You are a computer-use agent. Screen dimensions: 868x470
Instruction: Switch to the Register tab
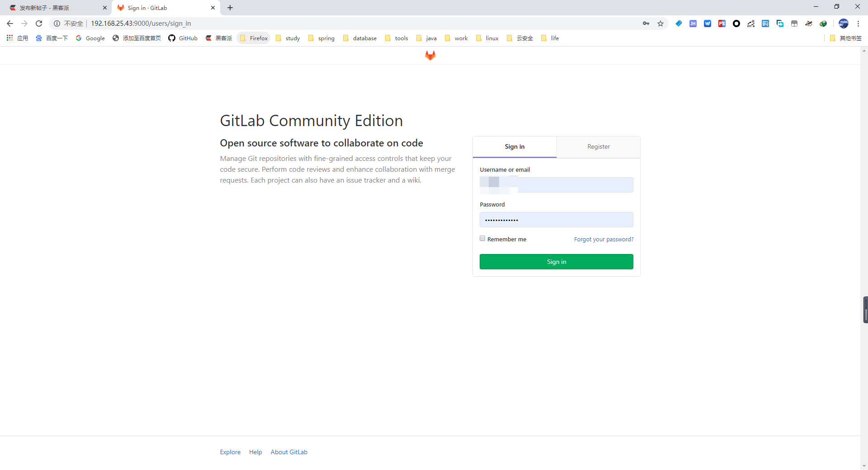click(x=598, y=146)
